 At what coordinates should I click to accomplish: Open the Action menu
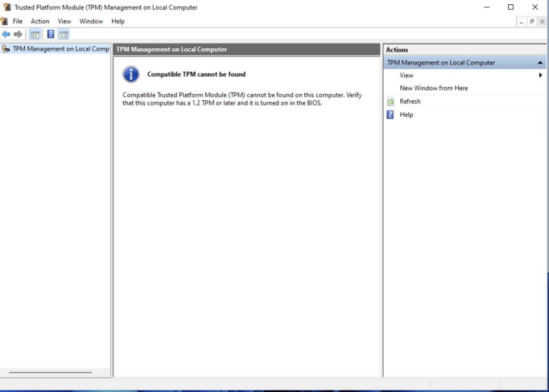tap(40, 21)
